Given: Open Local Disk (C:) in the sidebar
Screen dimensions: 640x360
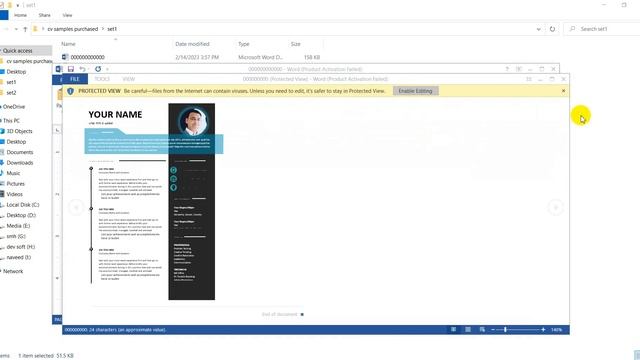Looking at the screenshot, I should point(23,204).
